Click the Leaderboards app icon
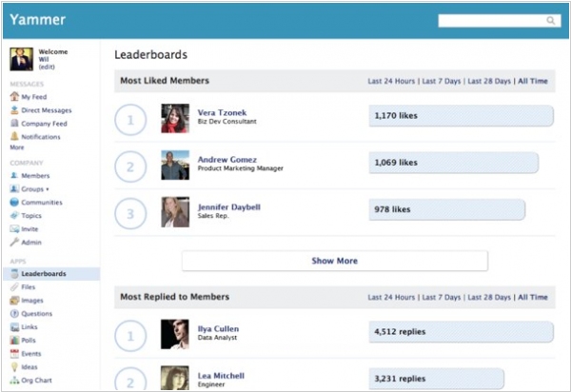This screenshot has width=571, height=392. (14, 274)
